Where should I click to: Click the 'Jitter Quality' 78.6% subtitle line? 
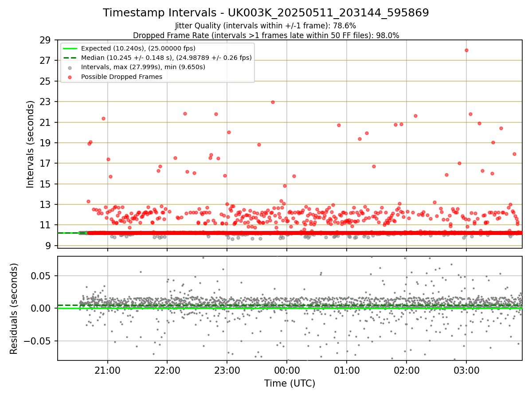click(266, 26)
